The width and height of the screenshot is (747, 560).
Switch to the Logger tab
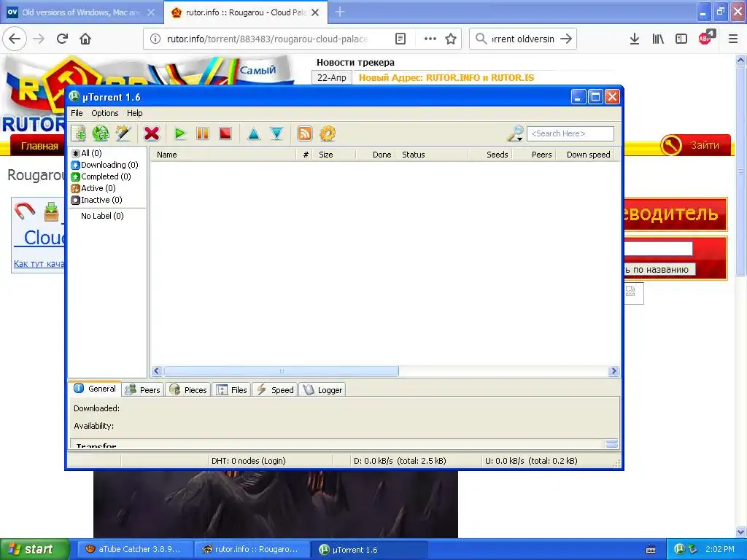pyautogui.click(x=322, y=390)
